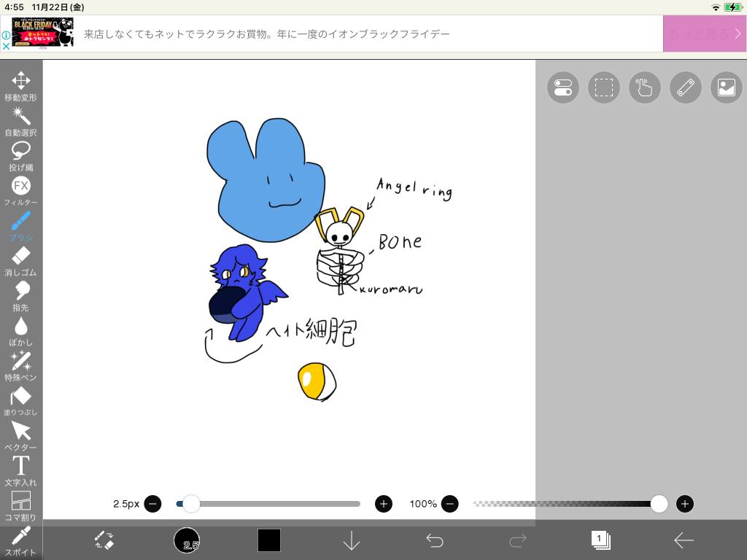This screenshot has width=747, height=560.
Task: Decrease opacity with the minus button
Action: 450,504
